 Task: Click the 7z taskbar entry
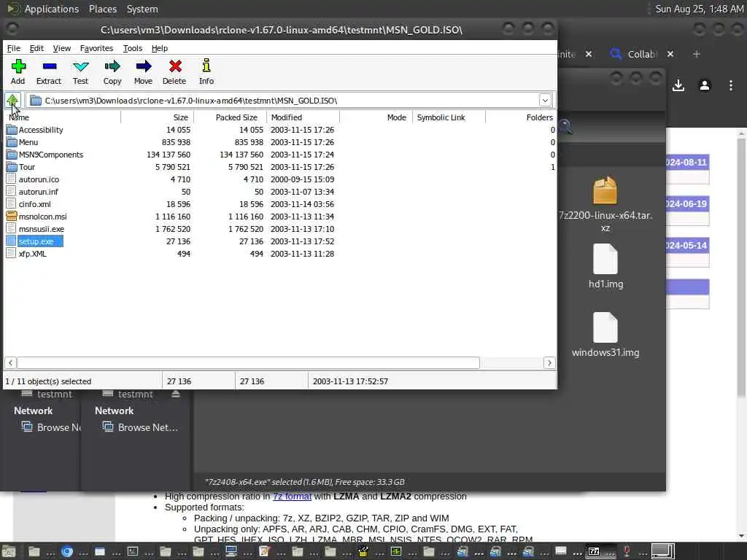(x=594, y=551)
